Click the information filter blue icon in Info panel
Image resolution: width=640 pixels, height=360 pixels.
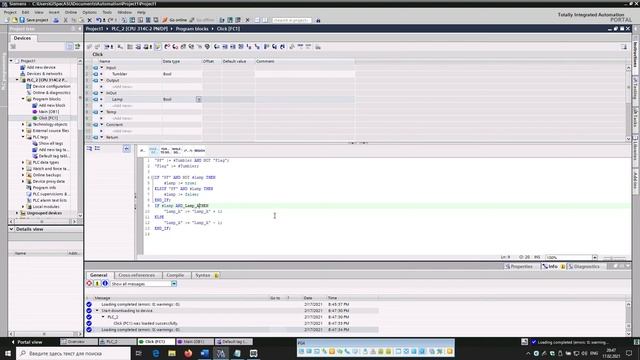(105, 283)
